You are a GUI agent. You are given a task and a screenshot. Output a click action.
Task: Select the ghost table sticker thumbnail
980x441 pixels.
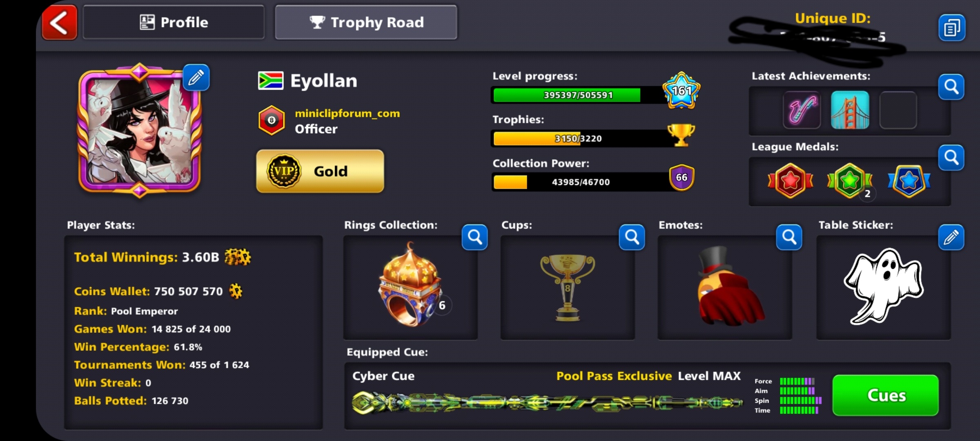coord(884,286)
